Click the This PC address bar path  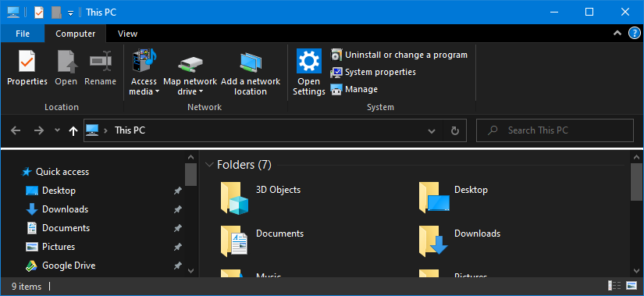tap(130, 130)
